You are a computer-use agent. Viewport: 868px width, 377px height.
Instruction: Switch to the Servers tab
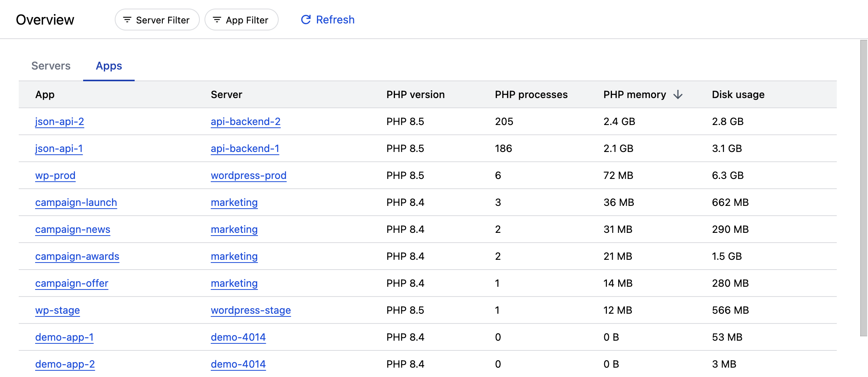pyautogui.click(x=51, y=66)
